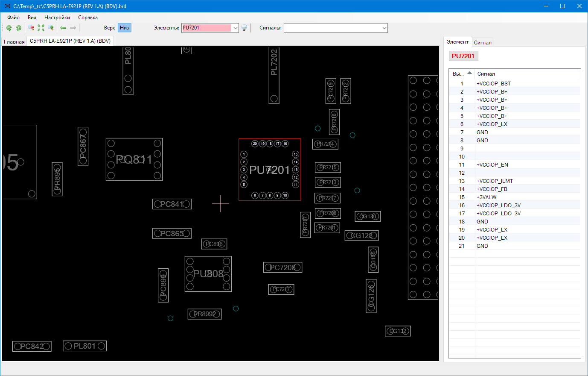Image resolution: width=588 pixels, height=376 pixels.
Task: Click the gray forward arrow icon
Action: pos(73,28)
